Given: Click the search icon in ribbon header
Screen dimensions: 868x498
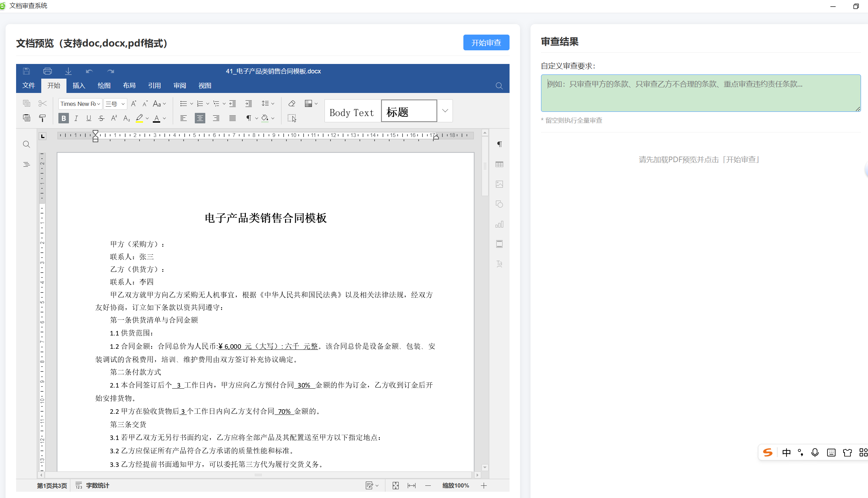Looking at the screenshot, I should click(499, 86).
